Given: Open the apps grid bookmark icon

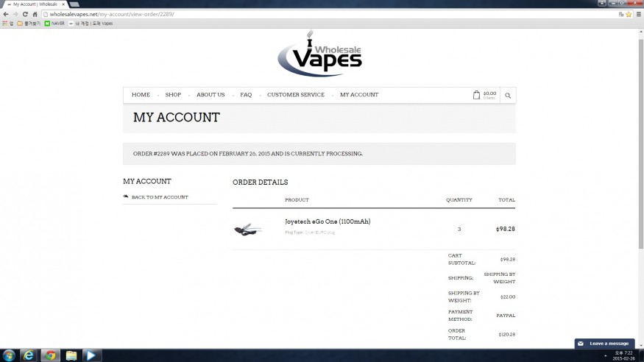Looking at the screenshot, I should pyautogui.click(x=5, y=24).
